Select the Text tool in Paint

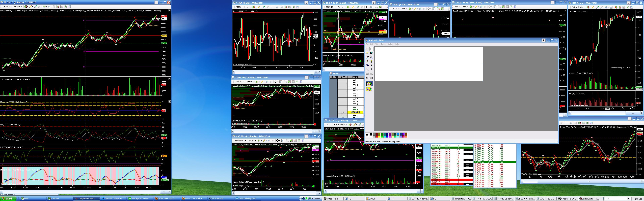tap(371, 65)
